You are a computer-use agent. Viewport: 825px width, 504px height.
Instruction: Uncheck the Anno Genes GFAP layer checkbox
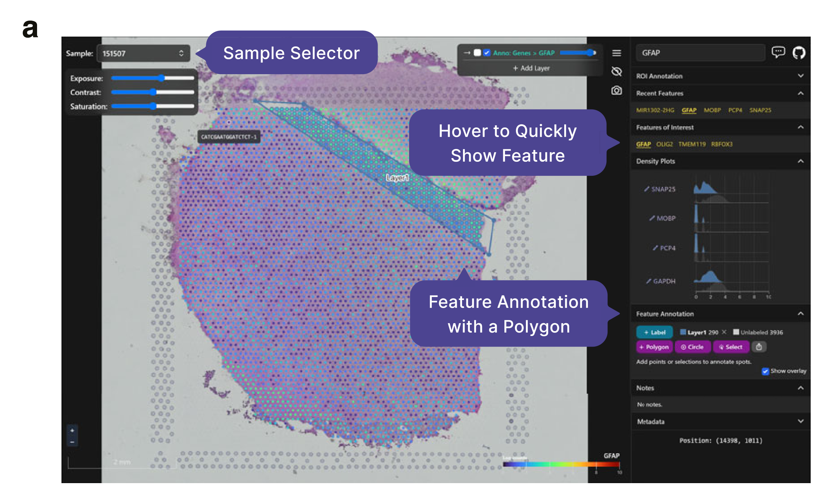pos(487,53)
